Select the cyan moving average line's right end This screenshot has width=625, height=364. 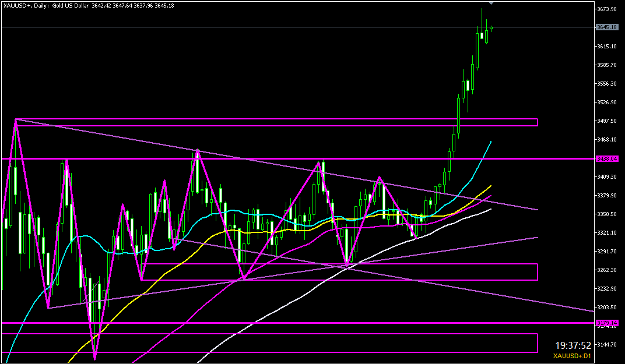tap(491, 142)
